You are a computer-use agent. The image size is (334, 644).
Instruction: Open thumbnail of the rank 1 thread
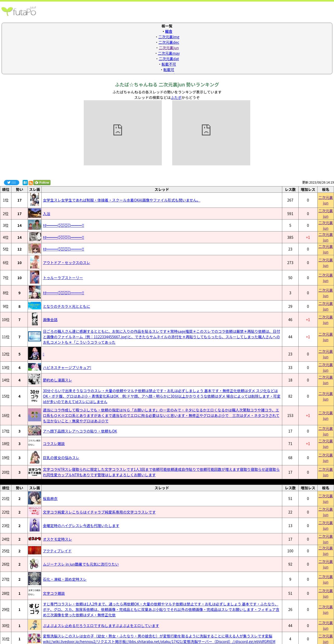point(35,200)
